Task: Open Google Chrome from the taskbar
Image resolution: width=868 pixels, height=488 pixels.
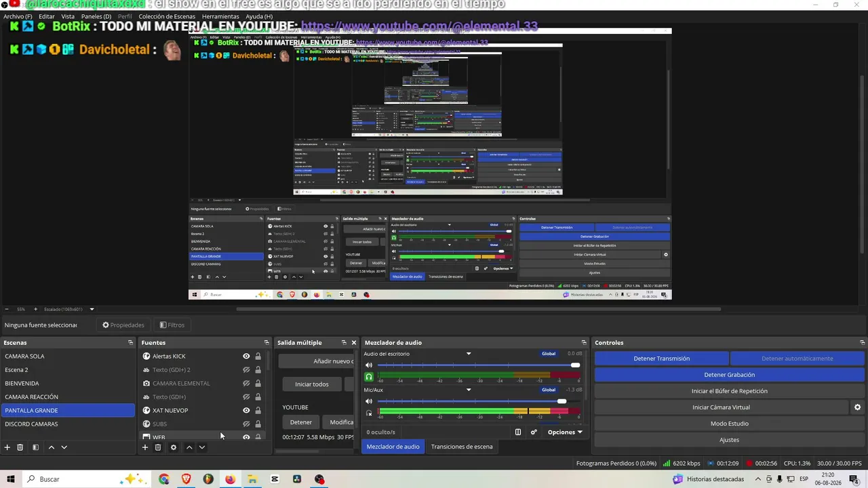Action: 164,479
